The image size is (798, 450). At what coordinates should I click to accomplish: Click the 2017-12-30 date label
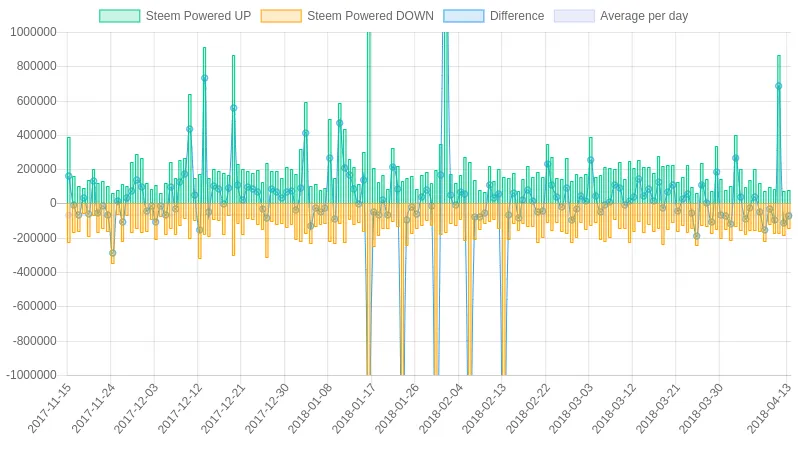267,408
